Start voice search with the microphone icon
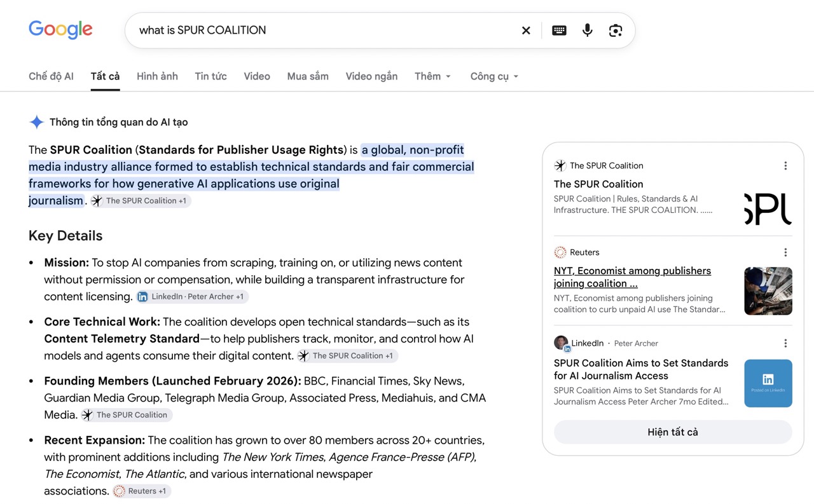The height and width of the screenshot is (504, 814). 587,31
